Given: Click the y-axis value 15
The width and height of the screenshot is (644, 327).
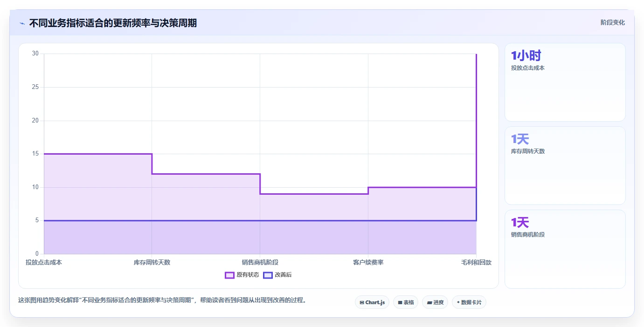Looking at the screenshot, I should click(35, 154).
